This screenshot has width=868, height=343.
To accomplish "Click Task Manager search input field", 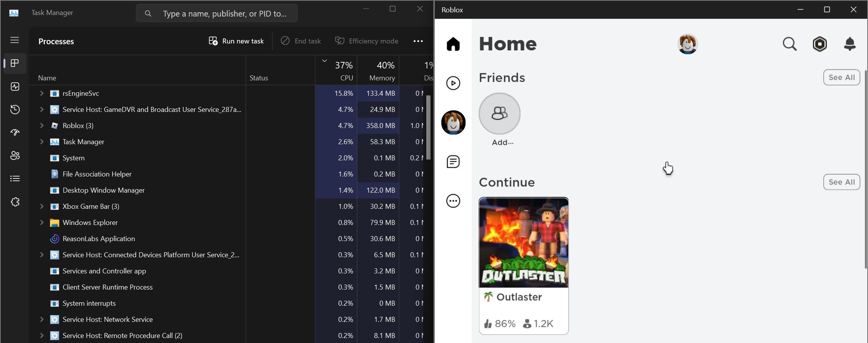I will (217, 13).
